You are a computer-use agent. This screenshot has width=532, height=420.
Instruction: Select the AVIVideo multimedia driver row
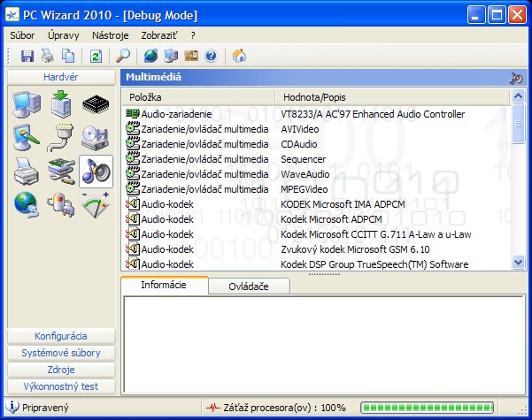(316, 129)
